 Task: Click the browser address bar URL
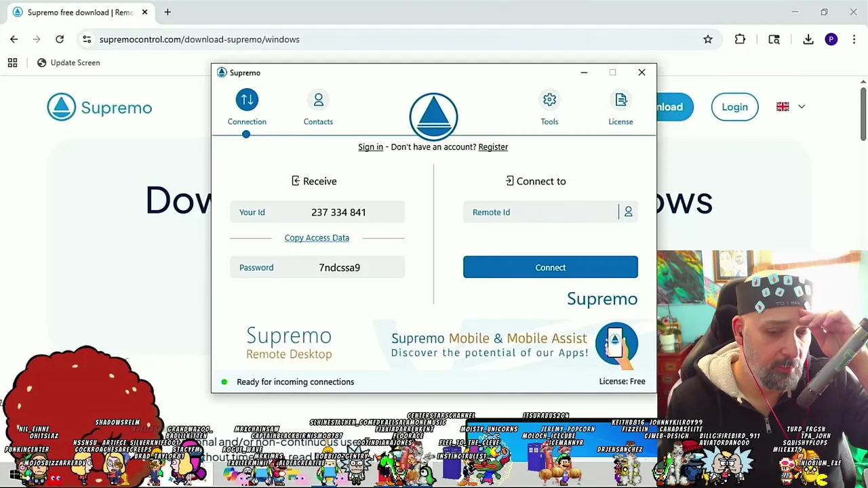(x=199, y=39)
